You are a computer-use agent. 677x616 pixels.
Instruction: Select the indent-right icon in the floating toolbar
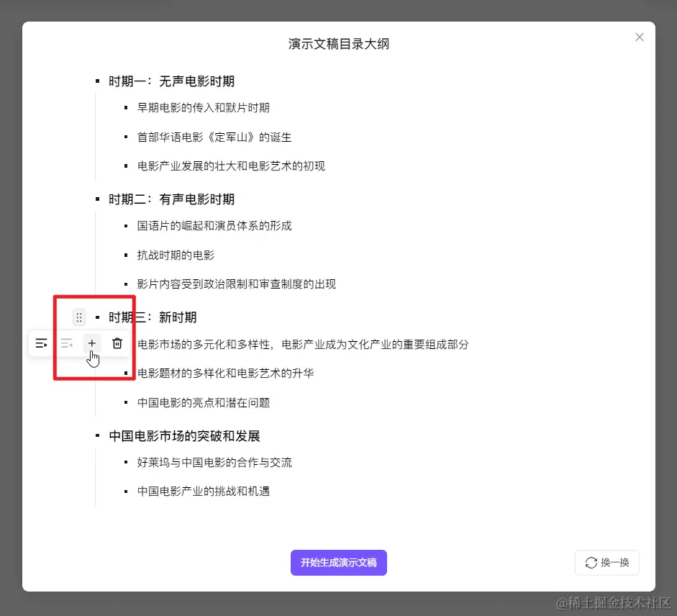(41, 343)
